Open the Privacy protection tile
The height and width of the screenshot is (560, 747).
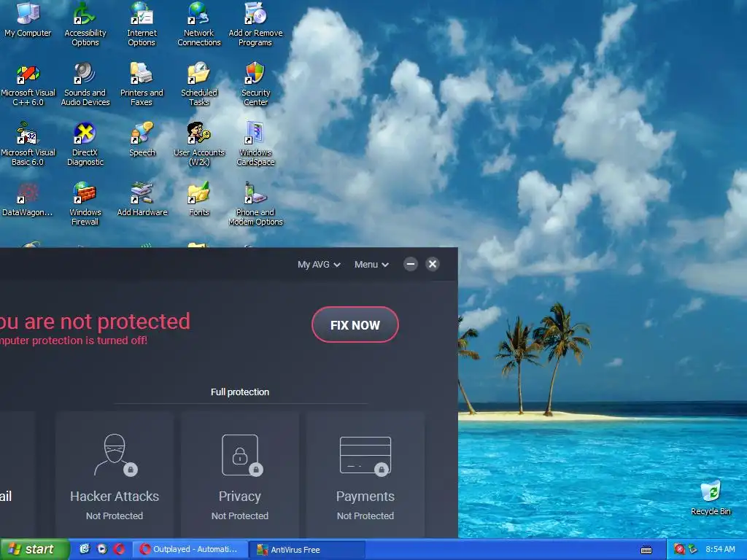[x=239, y=475]
